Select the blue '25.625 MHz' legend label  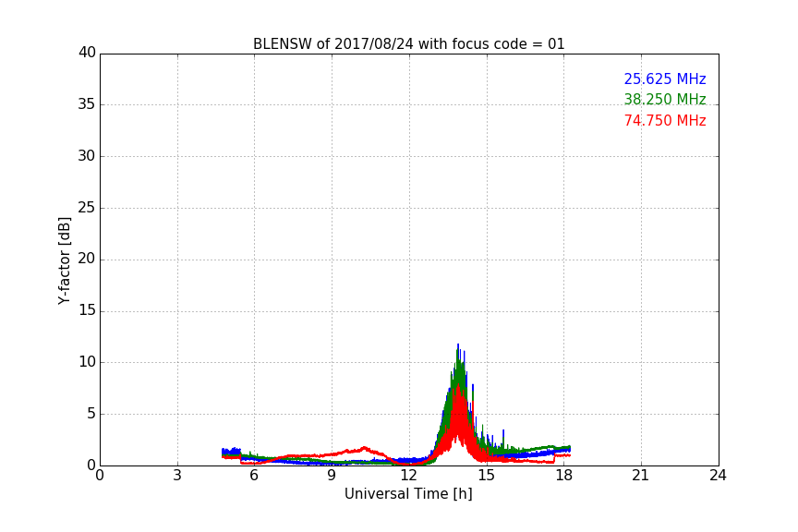pos(665,79)
